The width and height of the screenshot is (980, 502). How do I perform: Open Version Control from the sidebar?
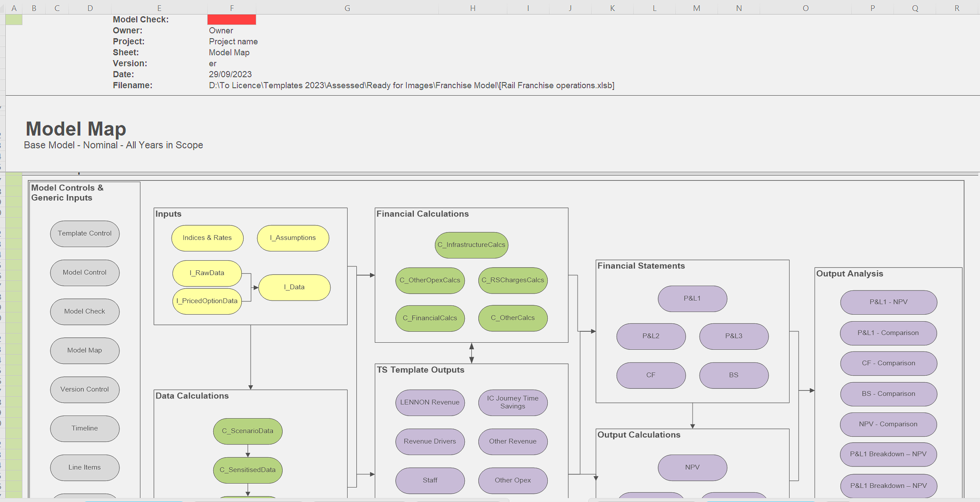tap(85, 390)
